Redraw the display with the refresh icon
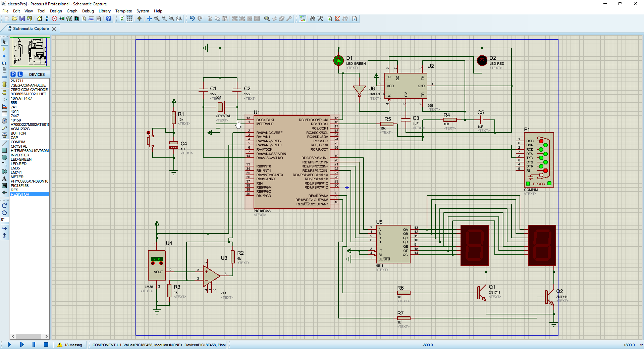This screenshot has height=349, width=644. click(122, 19)
